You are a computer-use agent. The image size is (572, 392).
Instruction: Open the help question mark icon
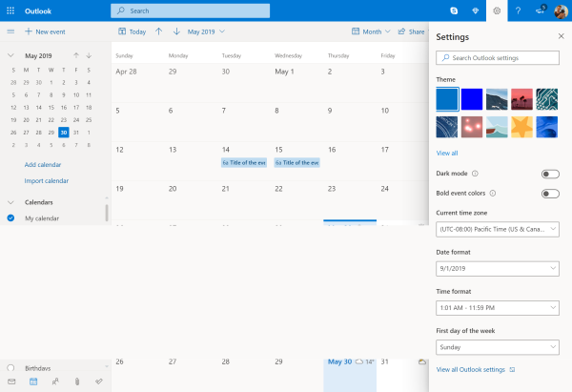click(x=518, y=10)
